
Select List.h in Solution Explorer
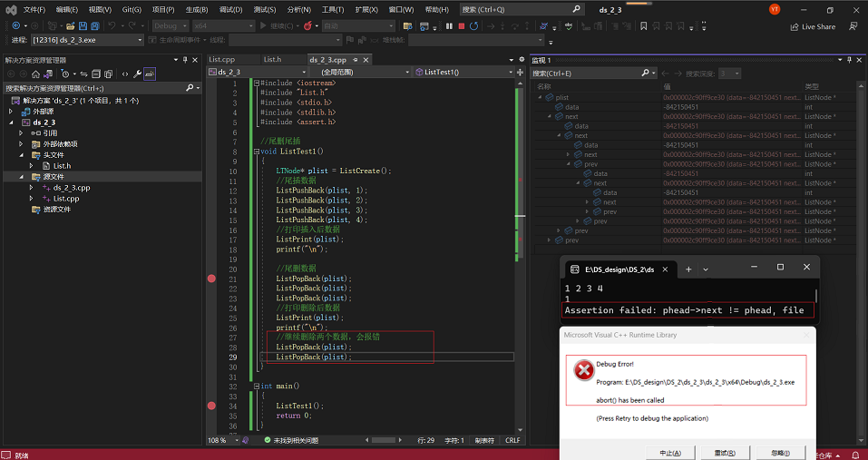[62, 165]
